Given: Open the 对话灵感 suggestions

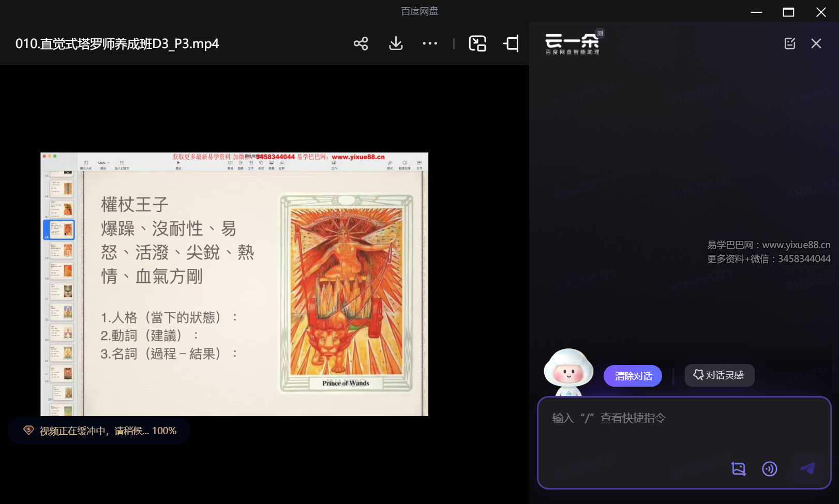Looking at the screenshot, I should tap(719, 375).
